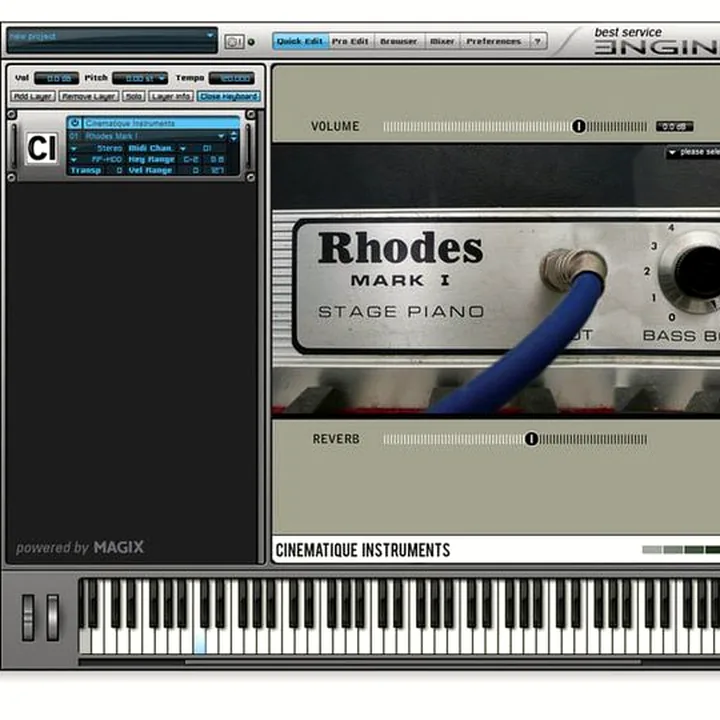Open the Stereo output dropdown arrow

(x=73, y=148)
